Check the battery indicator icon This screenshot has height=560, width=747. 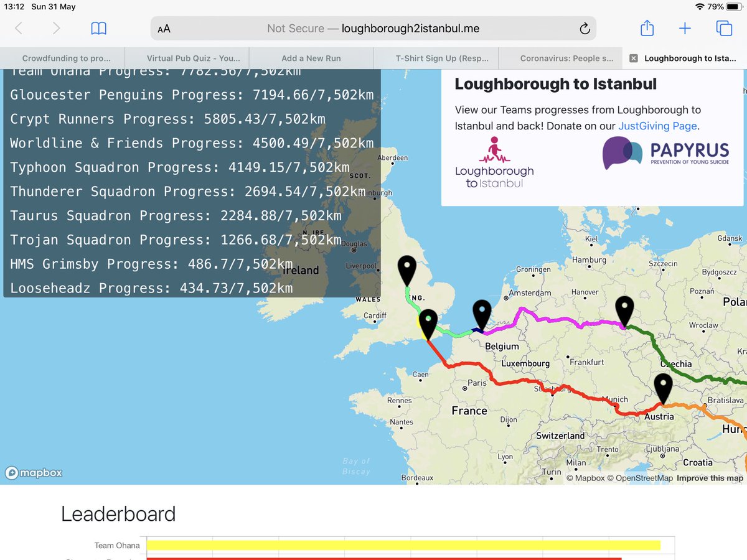point(733,7)
